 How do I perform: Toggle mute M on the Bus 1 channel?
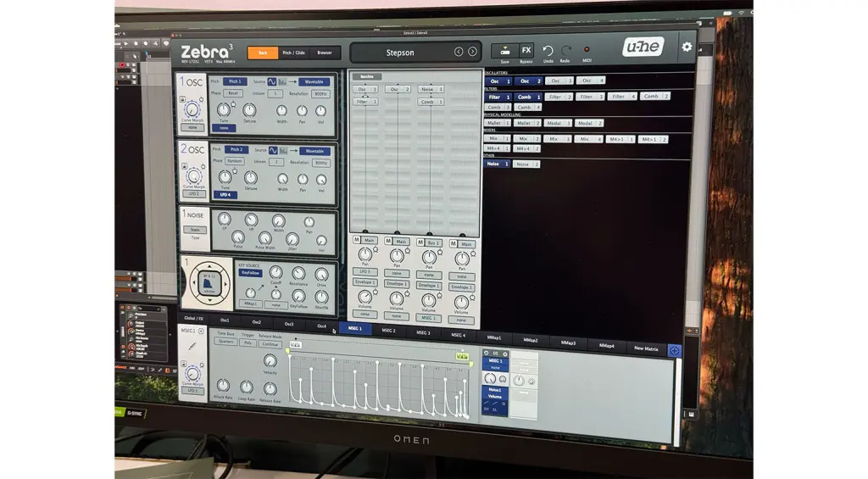pos(420,242)
